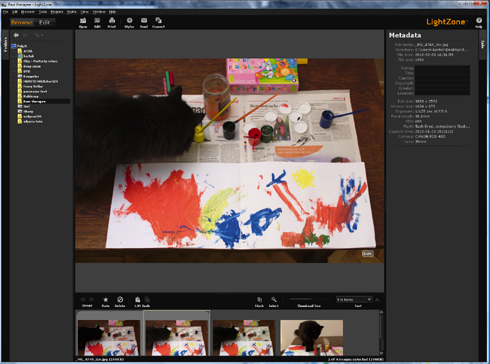This screenshot has width=490, height=364.
Task: Open Help via the question mark icon
Action: coord(479,22)
